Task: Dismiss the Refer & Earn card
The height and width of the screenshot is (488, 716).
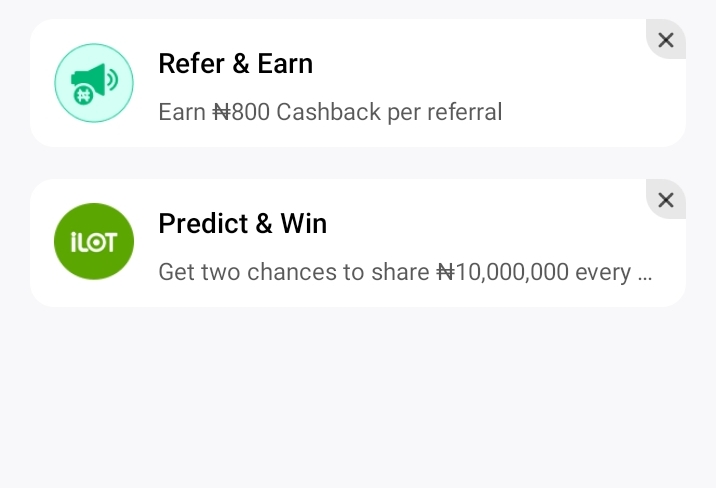Action: pyautogui.click(x=666, y=40)
